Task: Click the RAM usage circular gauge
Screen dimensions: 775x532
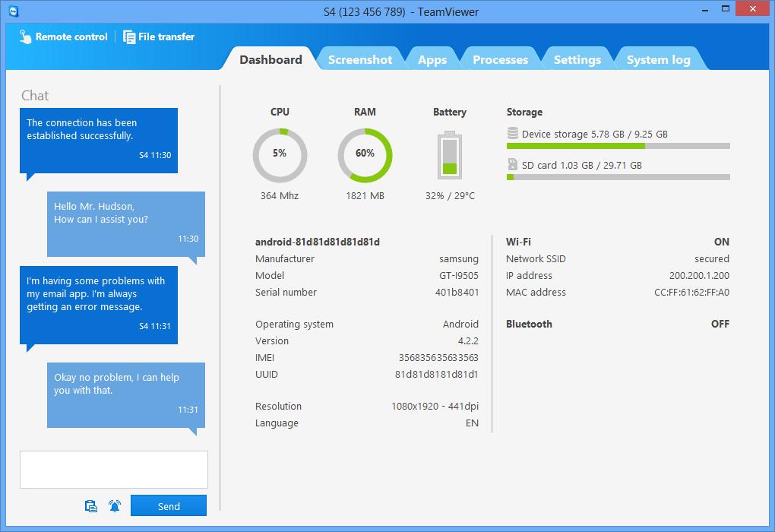Action: (365, 154)
